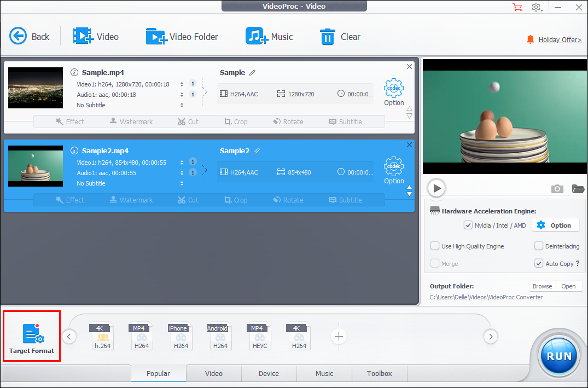Show next format presets with right arrow
This screenshot has width=588, height=388.
point(491,336)
